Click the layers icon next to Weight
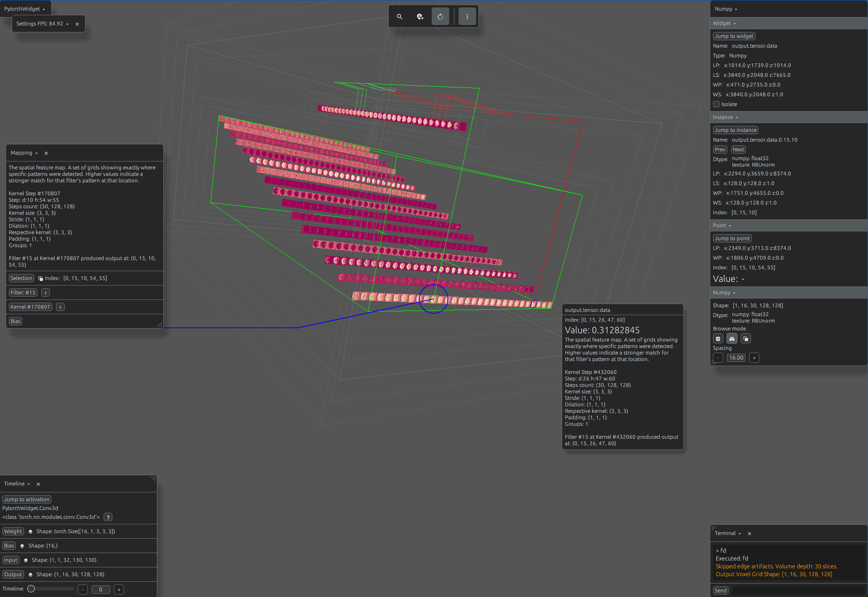The image size is (868, 597). click(31, 532)
